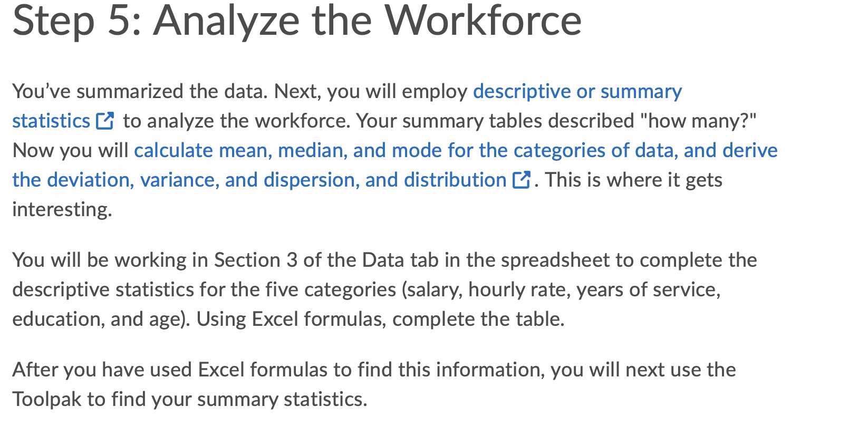The image size is (868, 426).
Task: Click the word "Workforce" in the heading
Action: pyautogui.click(x=483, y=21)
